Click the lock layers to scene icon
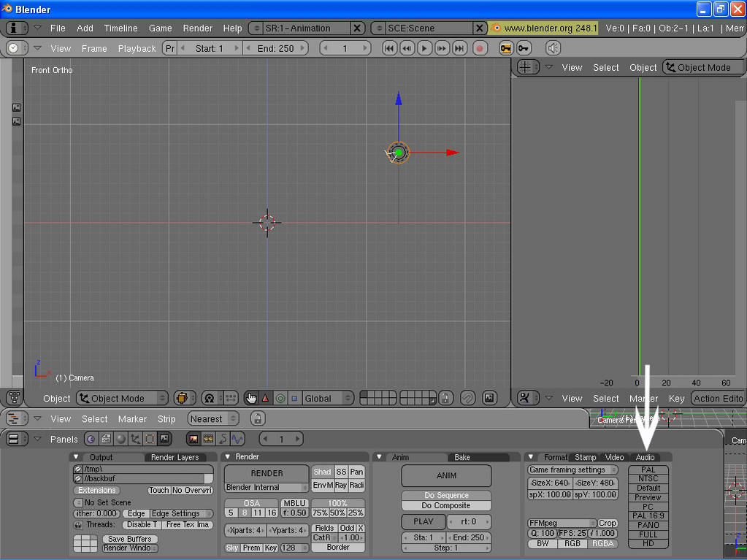The width and height of the screenshot is (747, 560). (x=445, y=398)
